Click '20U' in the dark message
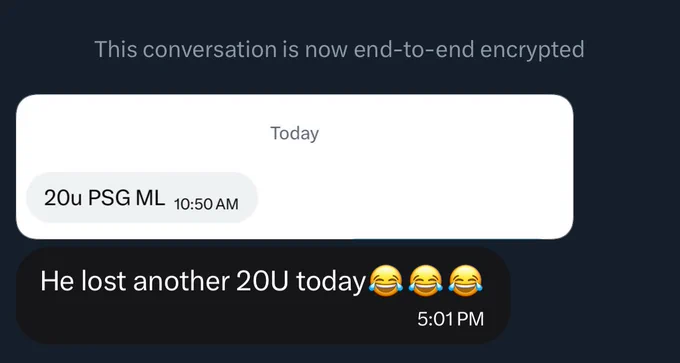 click(x=262, y=281)
